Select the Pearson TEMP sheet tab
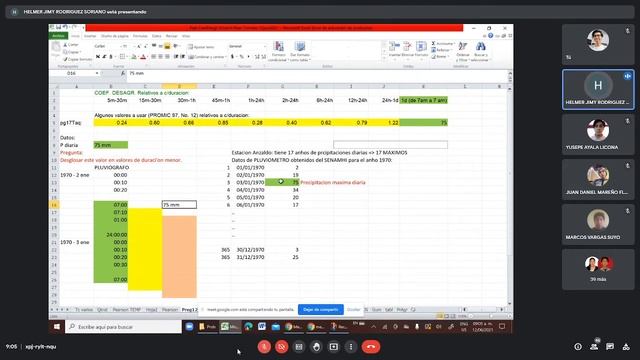The image size is (640, 360). pyautogui.click(x=127, y=309)
